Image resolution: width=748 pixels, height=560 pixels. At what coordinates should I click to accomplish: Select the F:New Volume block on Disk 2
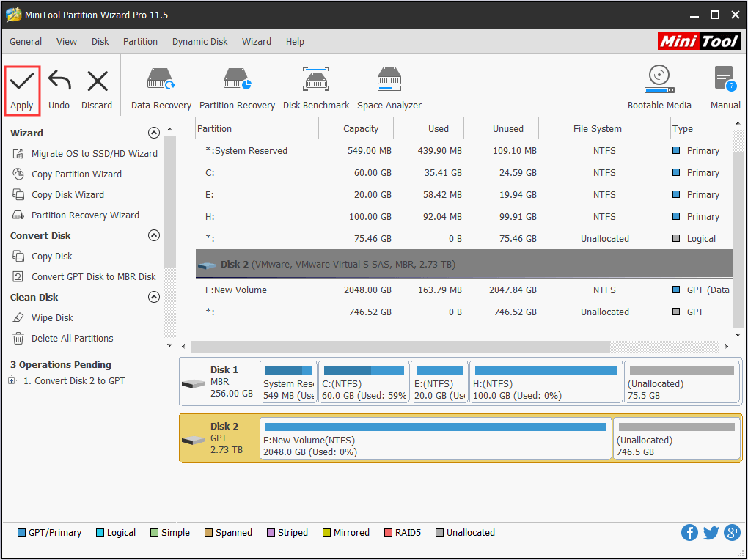coord(436,439)
